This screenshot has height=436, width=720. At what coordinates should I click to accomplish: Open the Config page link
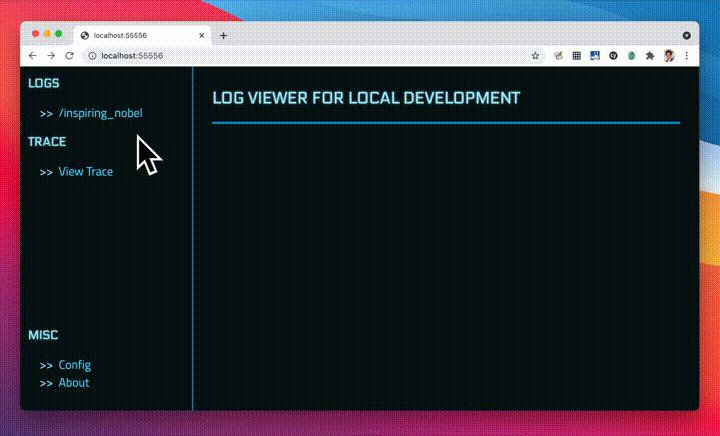74,365
